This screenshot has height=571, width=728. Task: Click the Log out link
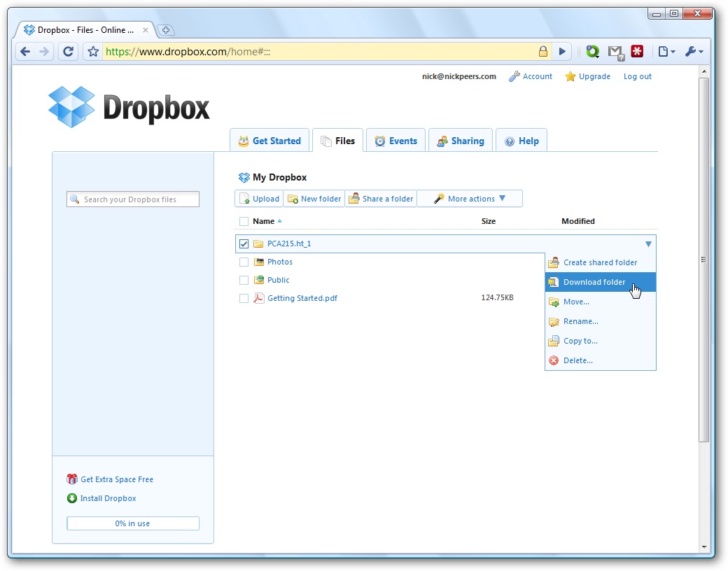pos(638,76)
